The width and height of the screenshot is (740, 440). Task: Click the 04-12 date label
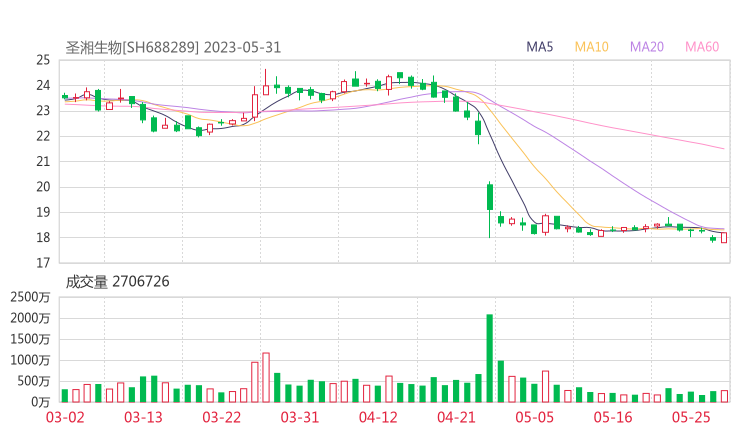pyautogui.click(x=378, y=417)
